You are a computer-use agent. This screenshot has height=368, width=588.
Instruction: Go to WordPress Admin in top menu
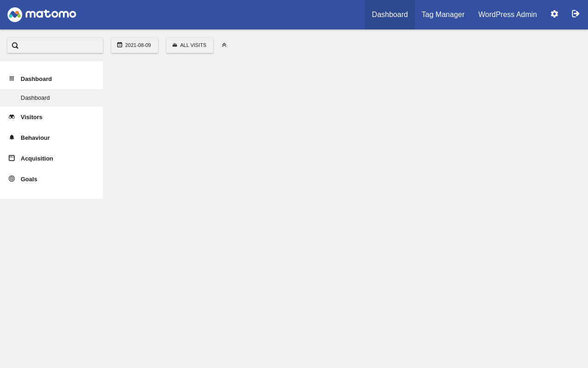coord(508,15)
